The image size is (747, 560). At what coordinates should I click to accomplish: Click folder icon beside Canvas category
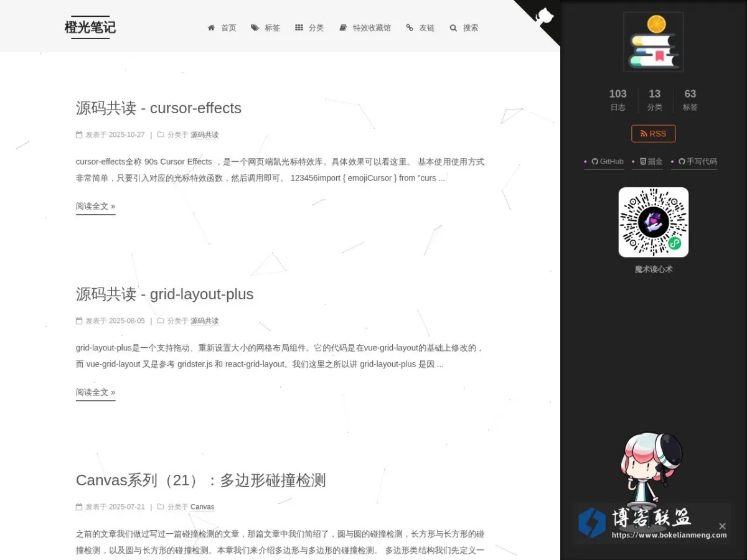[161, 507]
